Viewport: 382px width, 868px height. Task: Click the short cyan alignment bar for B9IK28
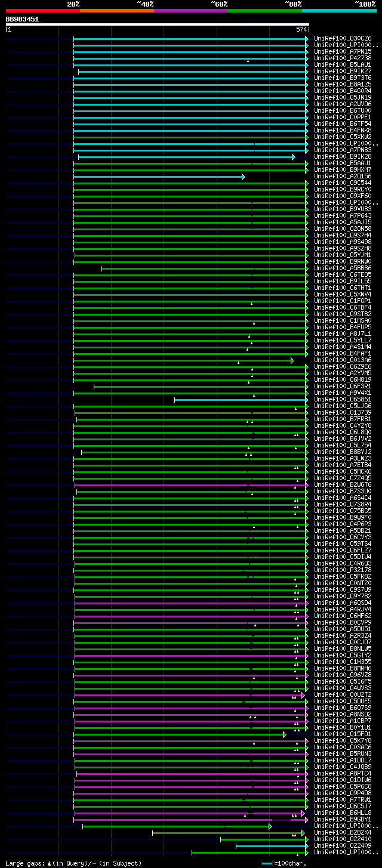tap(186, 157)
